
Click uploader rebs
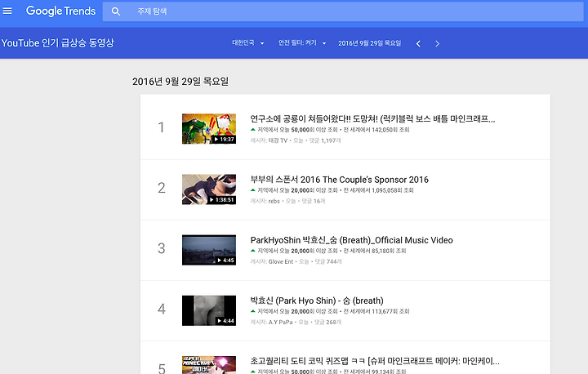coord(274,201)
